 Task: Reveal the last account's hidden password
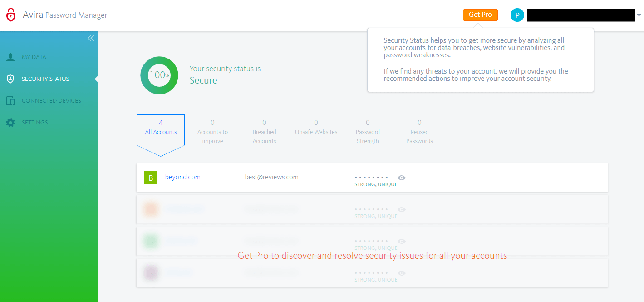401,272
